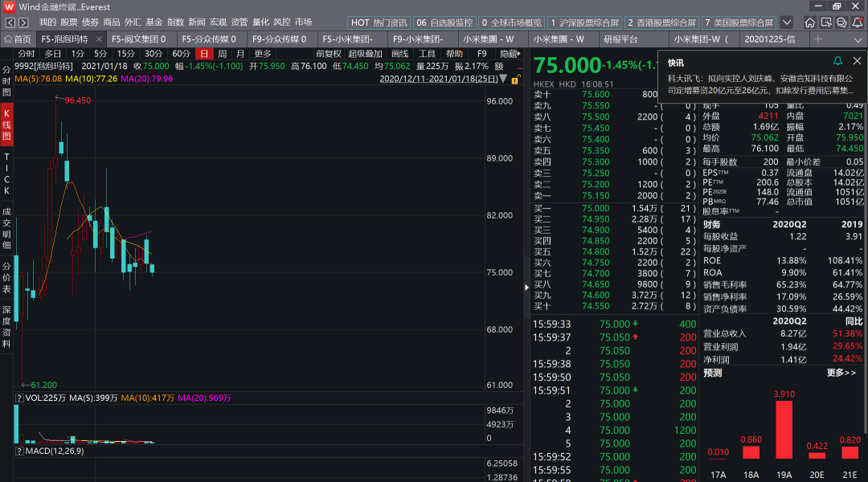Viewport: 868px width, 482px height.
Task: Open the 股票 menu
Action: 69,22
